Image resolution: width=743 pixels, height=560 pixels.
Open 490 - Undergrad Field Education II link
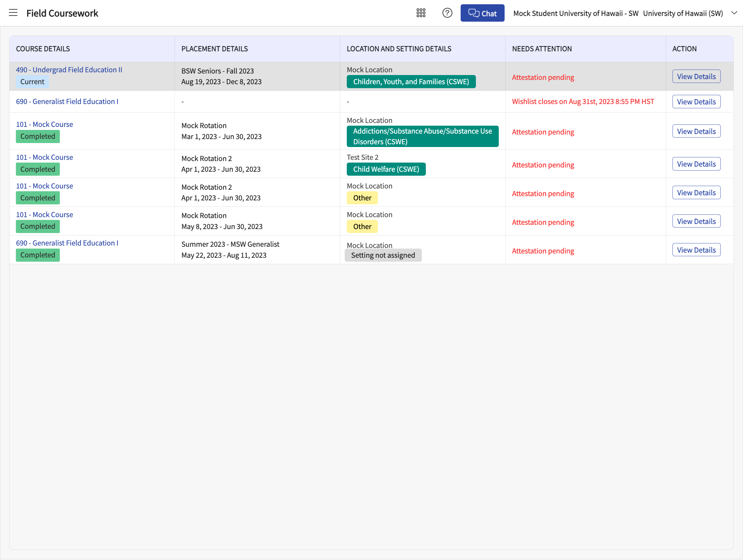[69, 70]
